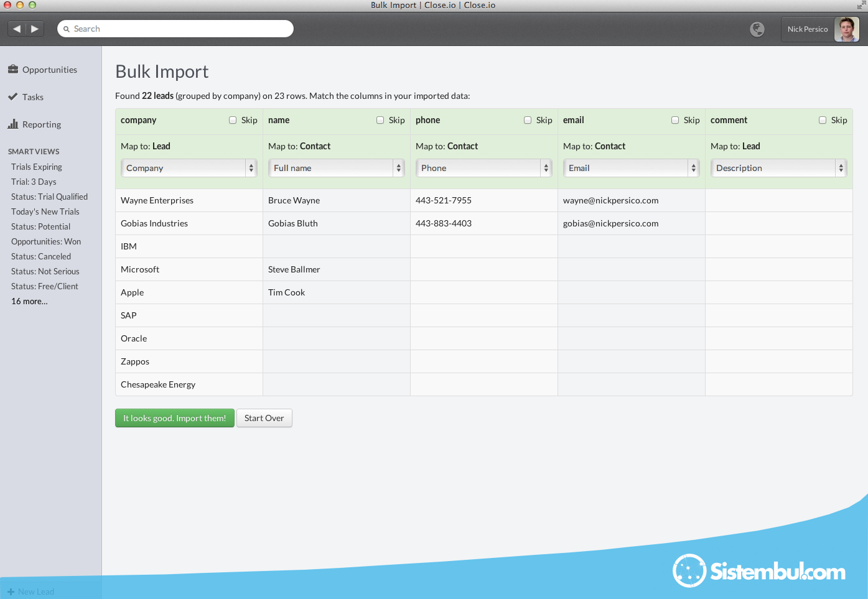Open the Status: Canceled smart view
Viewport: 868px width, 599px height.
point(41,256)
